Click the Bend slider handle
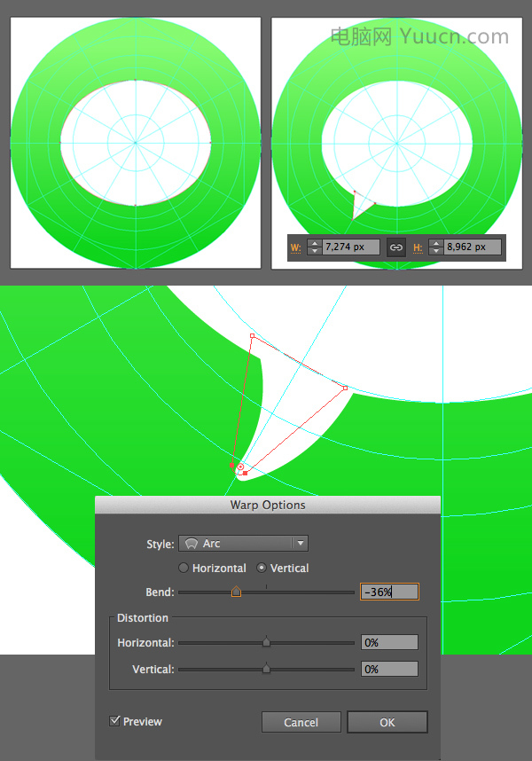This screenshot has height=761, width=532. [x=236, y=592]
